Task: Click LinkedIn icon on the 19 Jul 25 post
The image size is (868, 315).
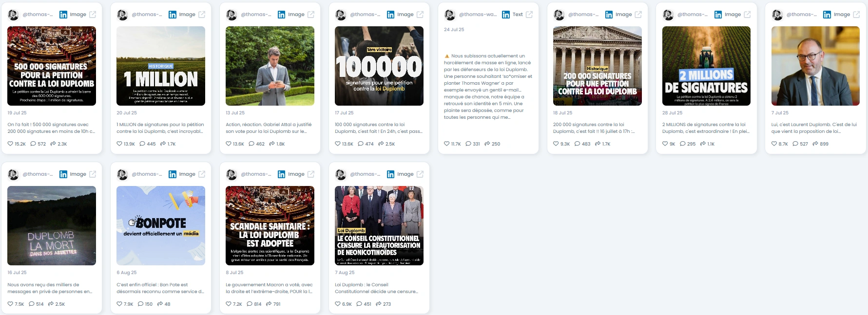Action: click(63, 15)
